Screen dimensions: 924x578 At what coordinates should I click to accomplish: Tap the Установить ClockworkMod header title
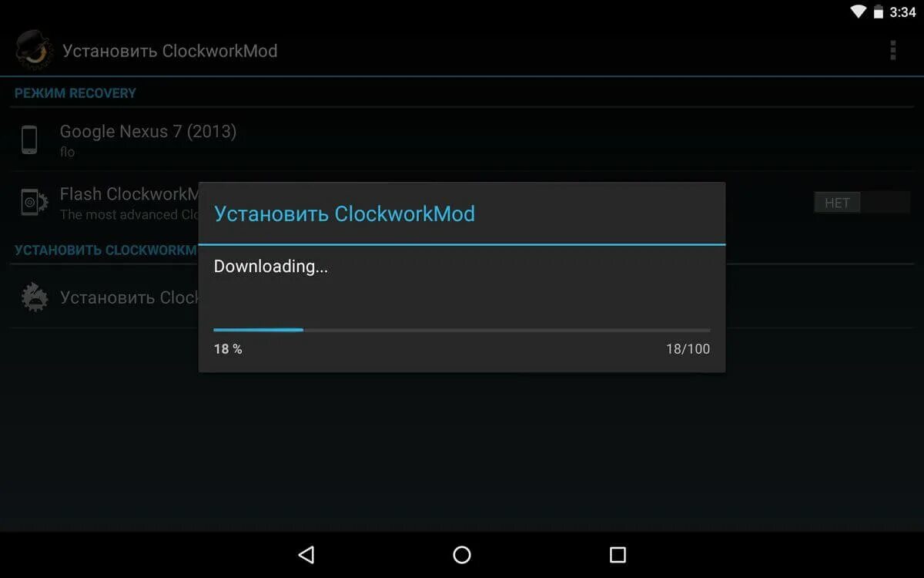[169, 51]
